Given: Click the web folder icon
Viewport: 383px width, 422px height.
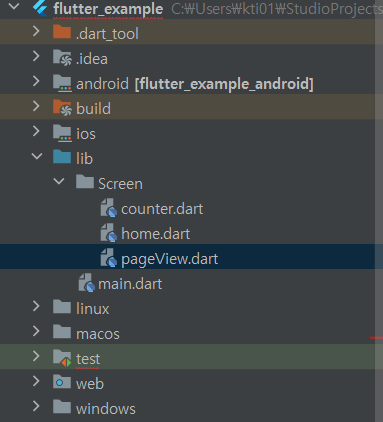Looking at the screenshot, I should pos(62,382).
